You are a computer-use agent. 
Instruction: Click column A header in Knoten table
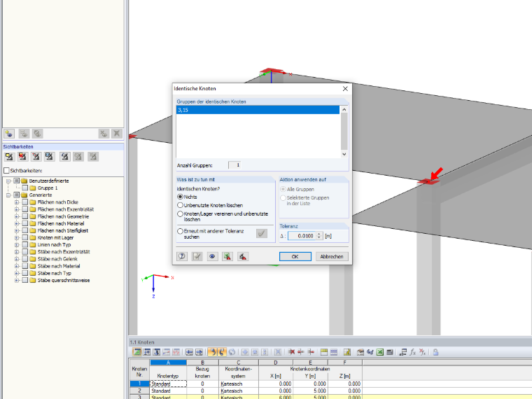point(168,363)
